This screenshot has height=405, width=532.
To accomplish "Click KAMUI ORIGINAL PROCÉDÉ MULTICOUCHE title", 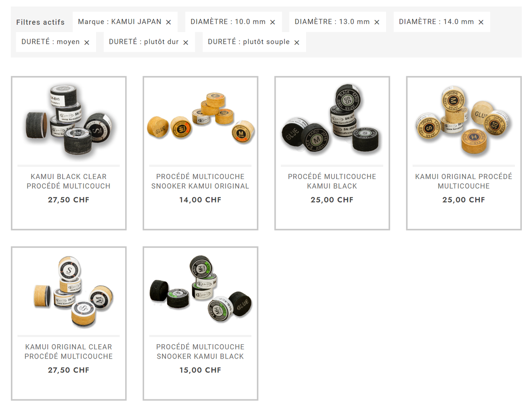I will (463, 181).
